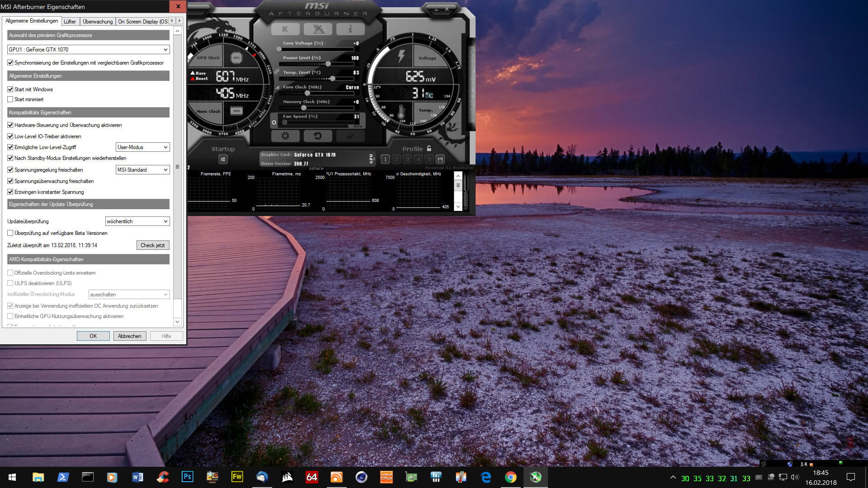
Task: Click the Check jetzt button
Action: pos(153,245)
